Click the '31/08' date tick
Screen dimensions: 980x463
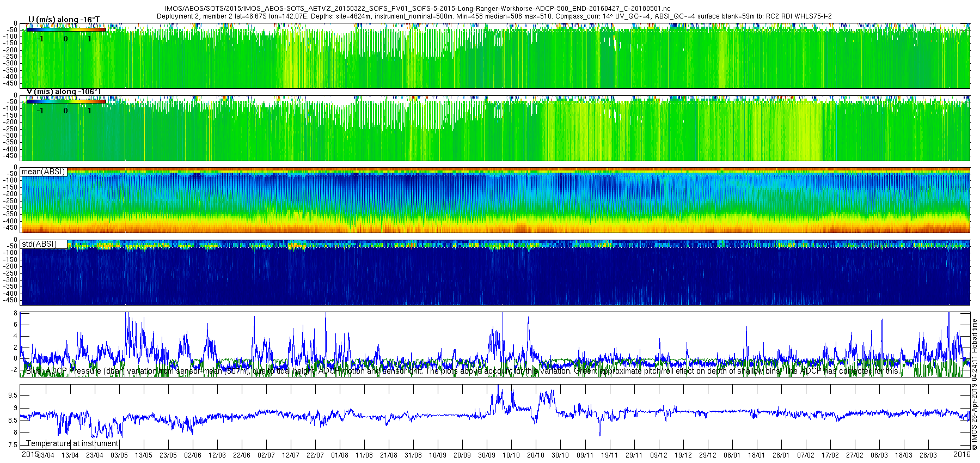tap(413, 455)
